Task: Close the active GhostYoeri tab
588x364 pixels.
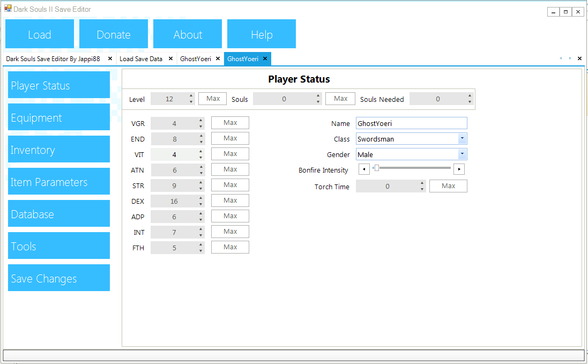Action: pos(265,58)
